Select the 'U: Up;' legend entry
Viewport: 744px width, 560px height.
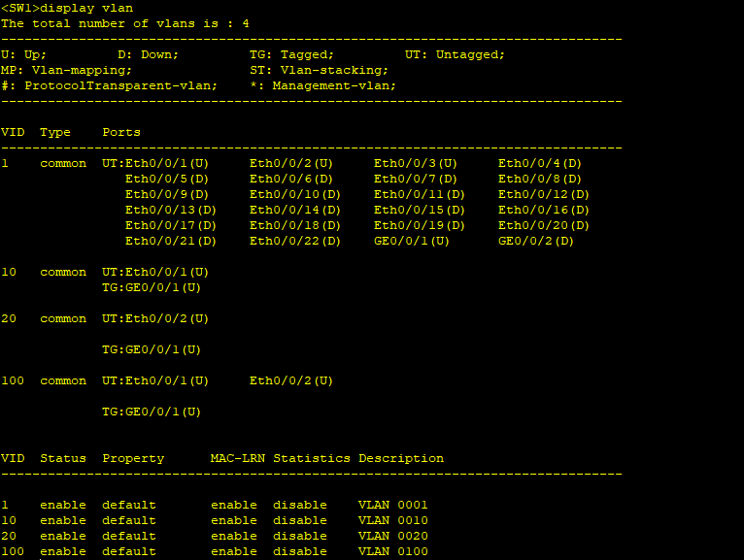23,54
